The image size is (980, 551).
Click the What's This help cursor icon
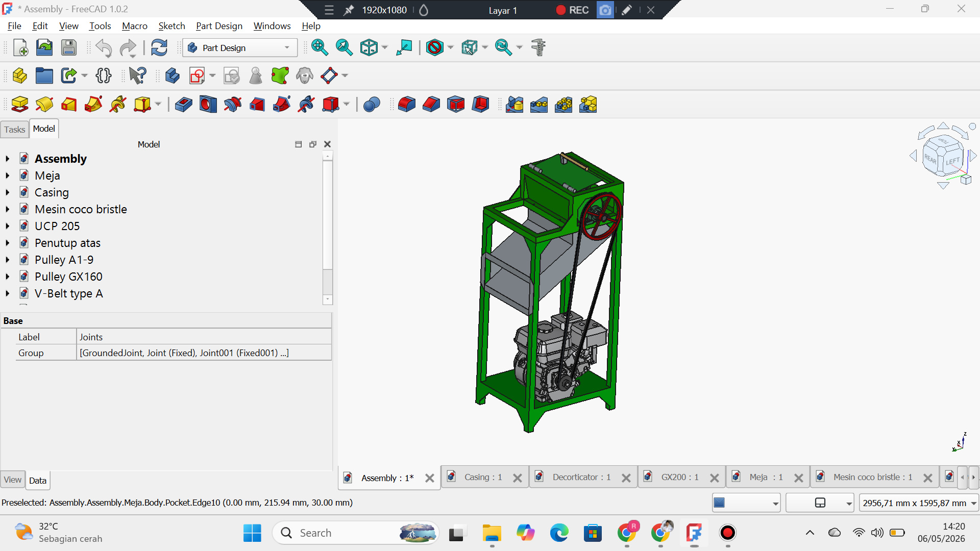(x=137, y=76)
